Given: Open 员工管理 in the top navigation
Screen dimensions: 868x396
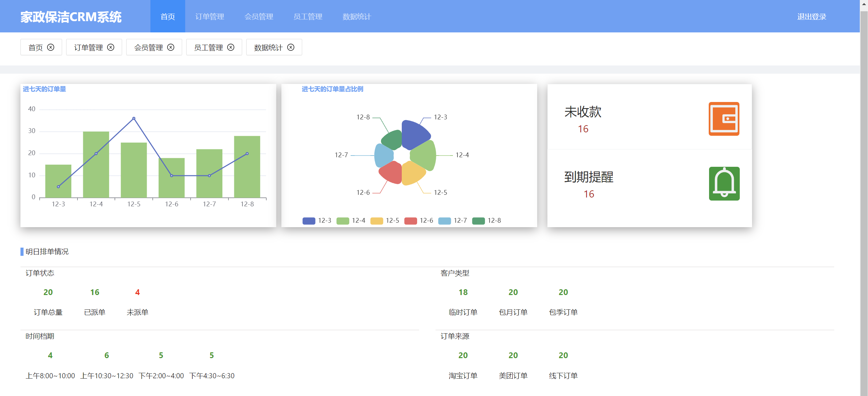Looking at the screenshot, I should (x=308, y=16).
